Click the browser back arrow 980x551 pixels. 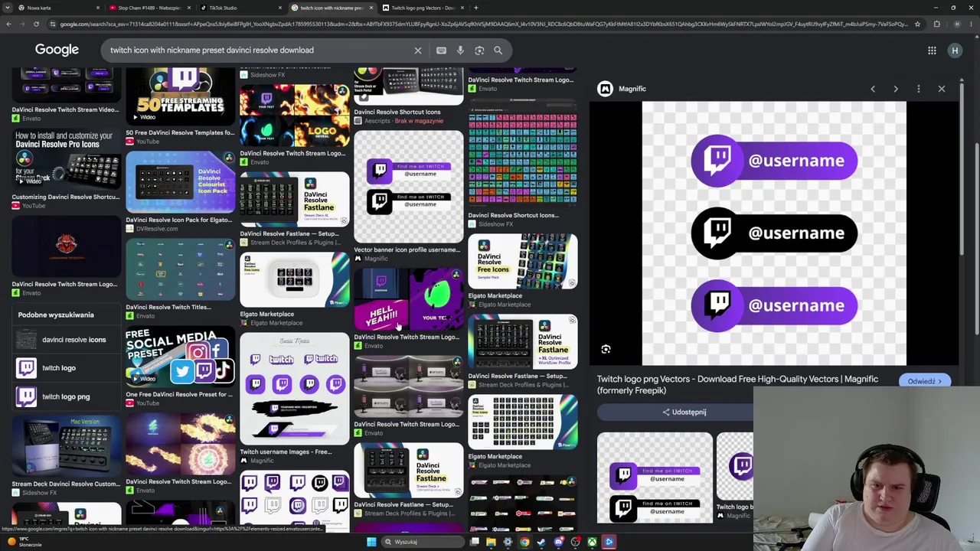pos(8,24)
